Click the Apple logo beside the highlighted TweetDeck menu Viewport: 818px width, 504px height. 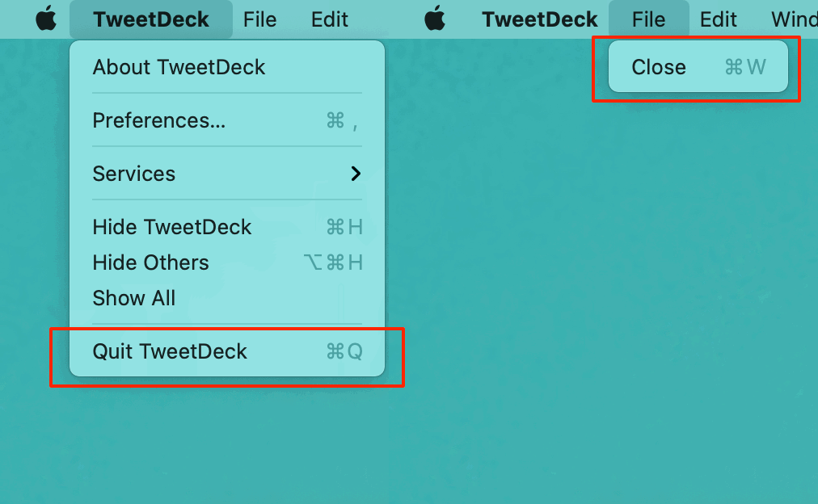46,19
